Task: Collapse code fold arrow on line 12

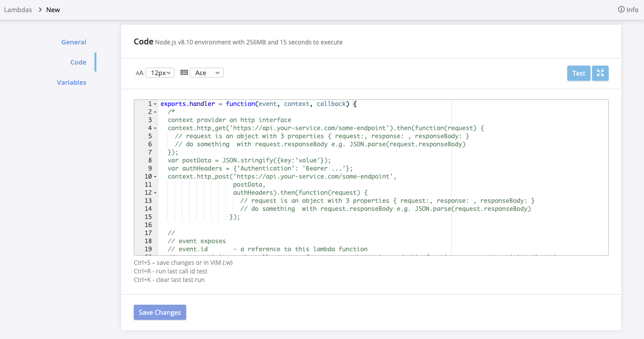Action: (155, 193)
